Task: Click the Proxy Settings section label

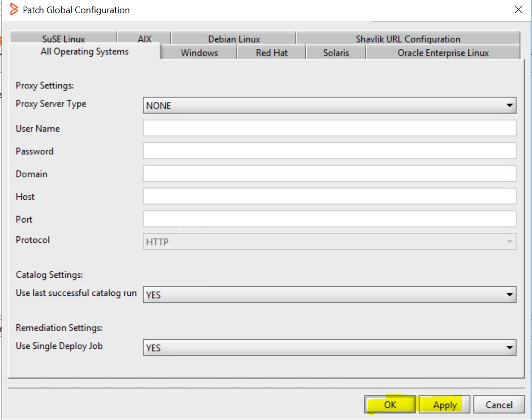Action: 45,85
